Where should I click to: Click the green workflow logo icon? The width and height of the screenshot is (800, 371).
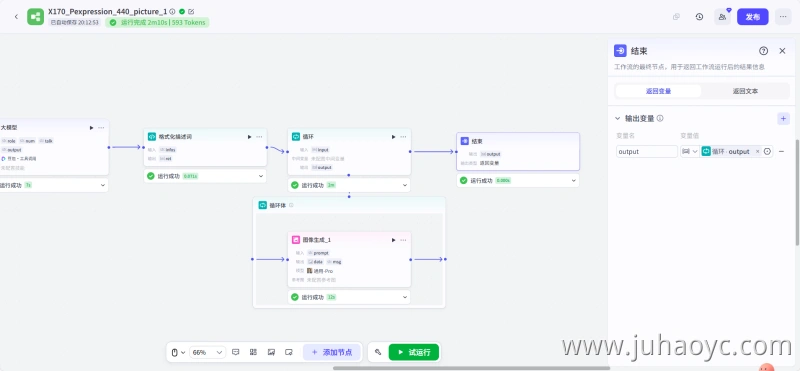35,17
